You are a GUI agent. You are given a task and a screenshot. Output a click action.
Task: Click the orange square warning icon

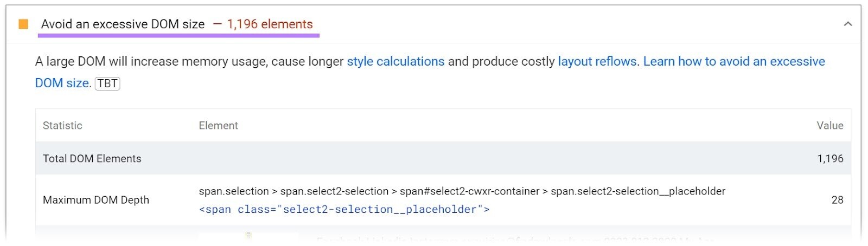click(23, 24)
